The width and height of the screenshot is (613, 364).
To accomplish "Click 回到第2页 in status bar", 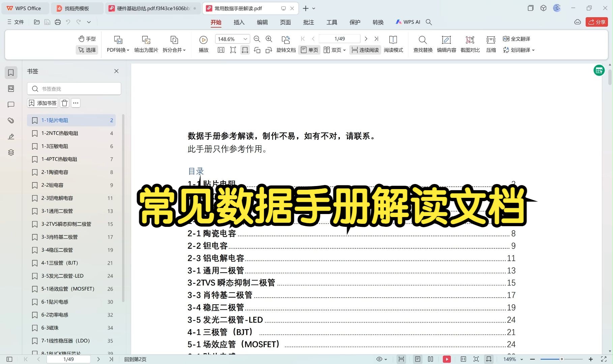I will (136, 359).
